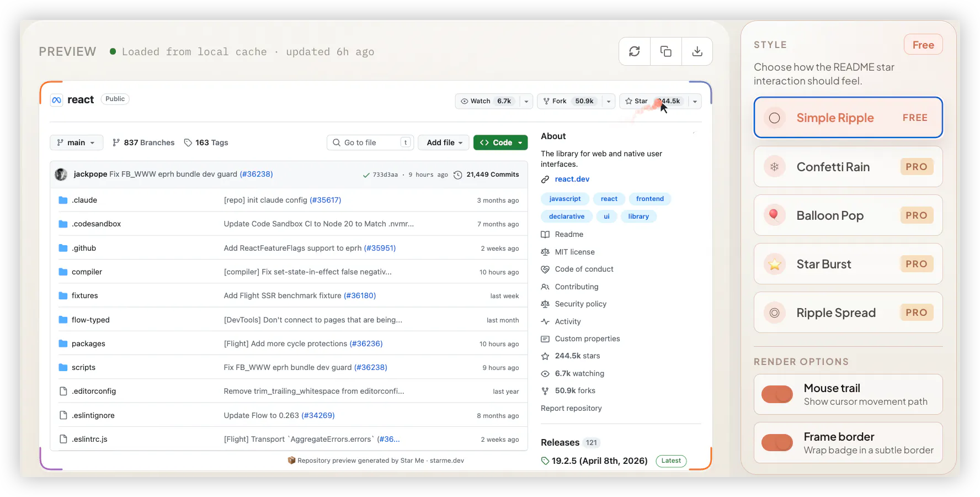Click the Report repository link
This screenshot has width=980, height=497.
(x=571, y=409)
